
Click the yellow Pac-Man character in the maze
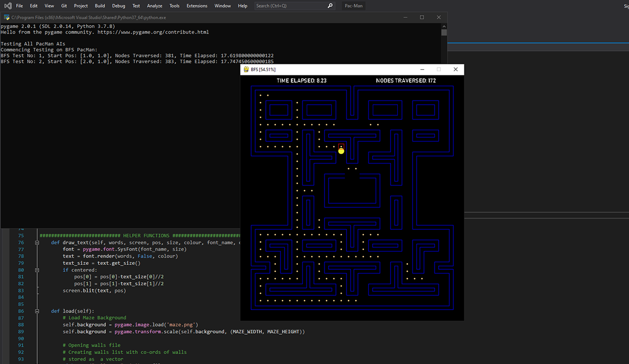341,151
